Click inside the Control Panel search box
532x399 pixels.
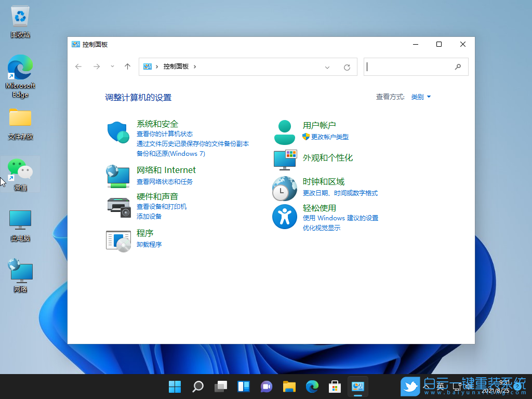[x=410, y=66]
